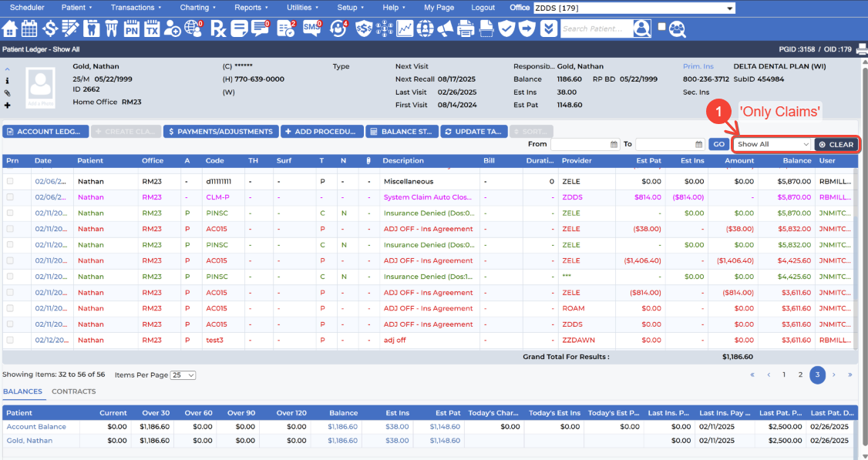
Task: Check the row checkbox for the Miscellaneous entry
Action: [x=9, y=183]
